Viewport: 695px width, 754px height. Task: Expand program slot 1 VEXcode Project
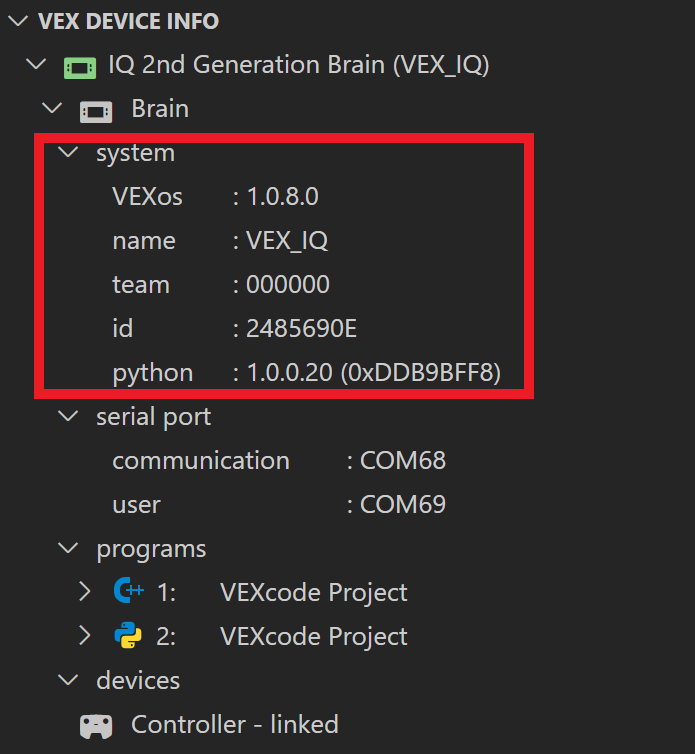point(86,592)
